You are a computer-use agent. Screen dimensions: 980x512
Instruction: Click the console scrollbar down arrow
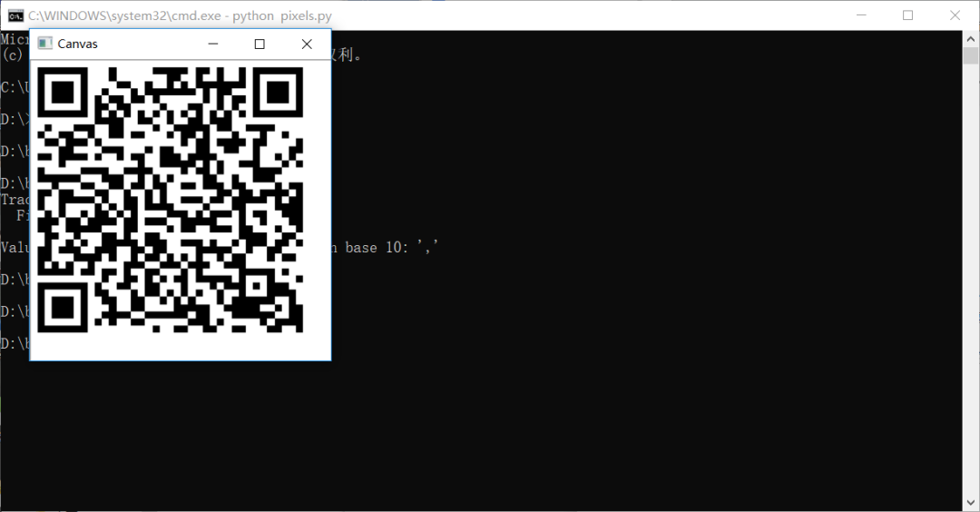(x=971, y=503)
